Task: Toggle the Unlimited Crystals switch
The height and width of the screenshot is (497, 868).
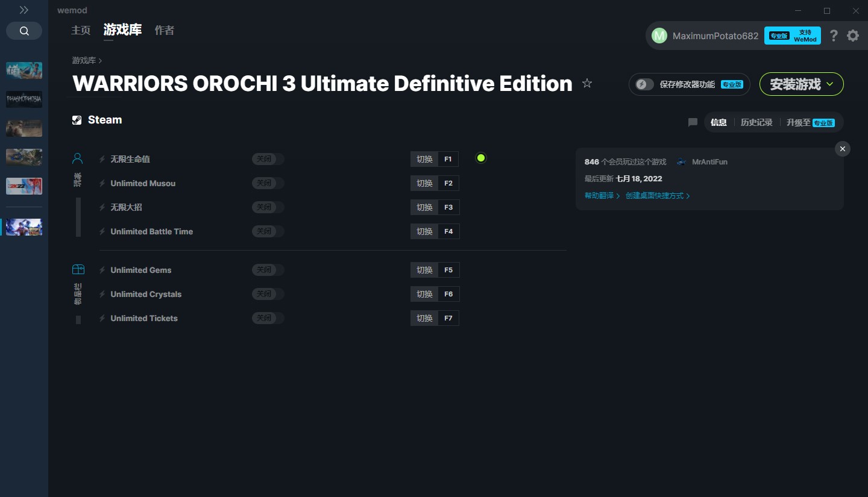Action: pos(268,294)
